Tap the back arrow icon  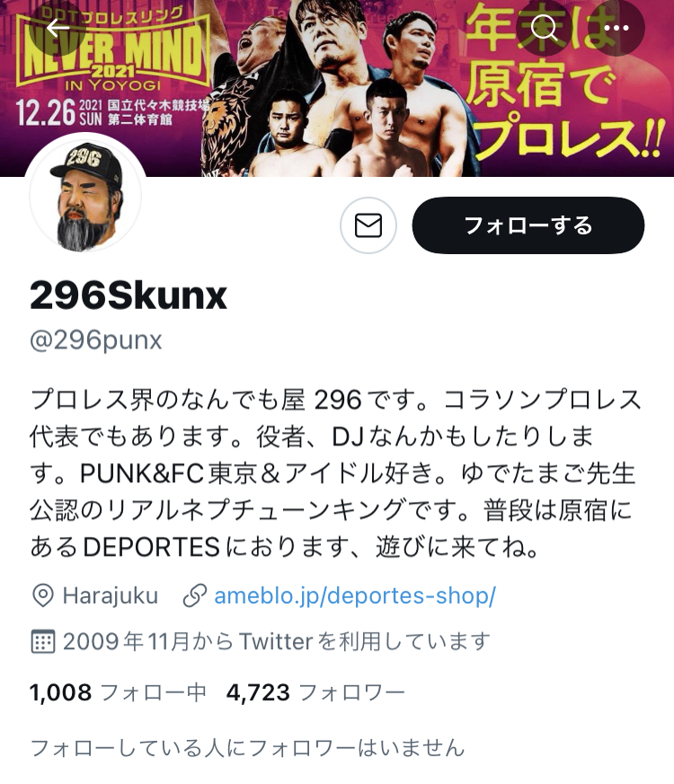coord(58,28)
